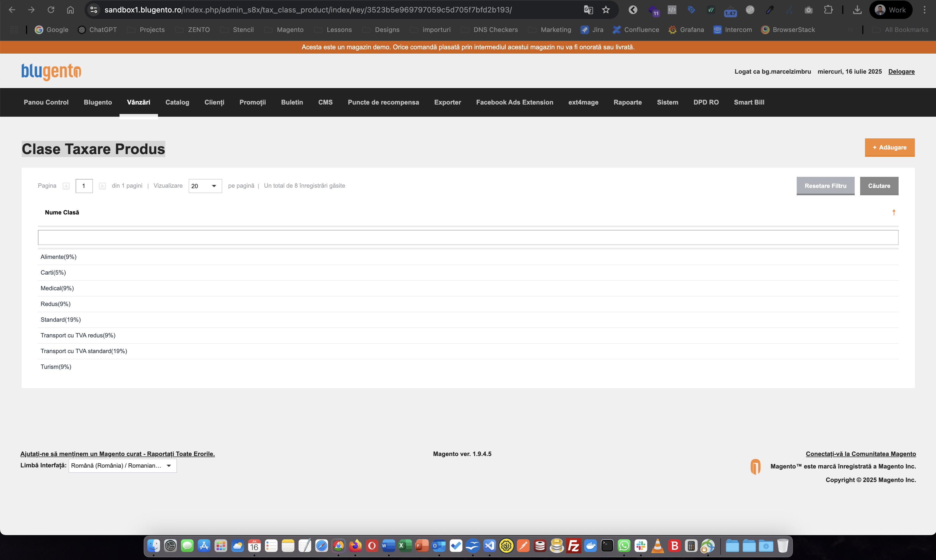The height and width of the screenshot is (560, 936).
Task: Launch FileZilla from the dock
Action: (573, 546)
